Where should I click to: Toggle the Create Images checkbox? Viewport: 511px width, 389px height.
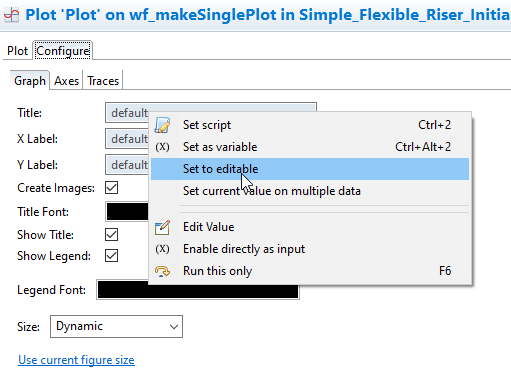(x=111, y=188)
